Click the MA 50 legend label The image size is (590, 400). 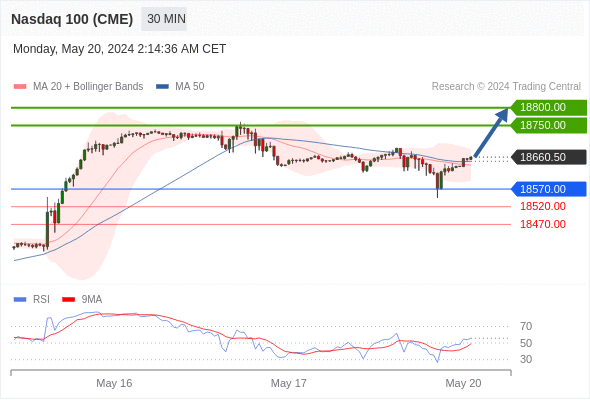pos(190,87)
